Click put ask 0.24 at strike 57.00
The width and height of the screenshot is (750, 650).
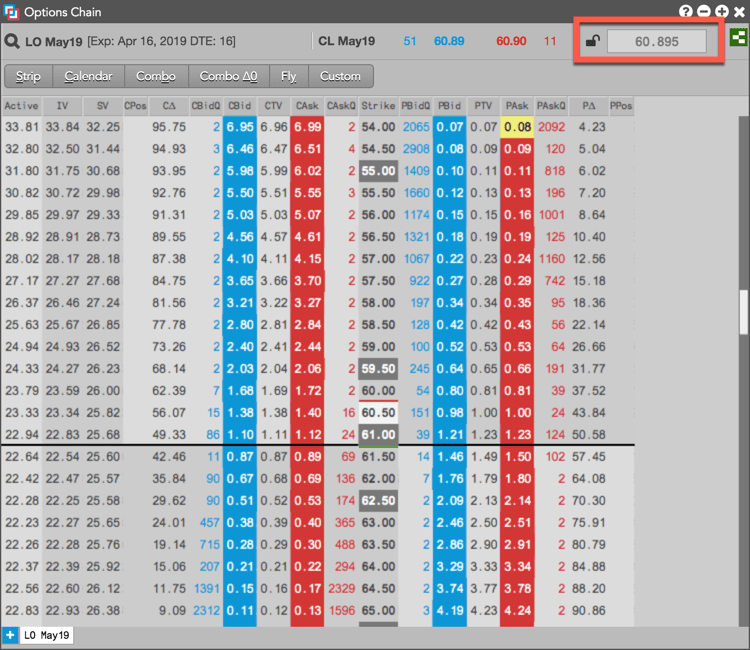[x=517, y=259]
